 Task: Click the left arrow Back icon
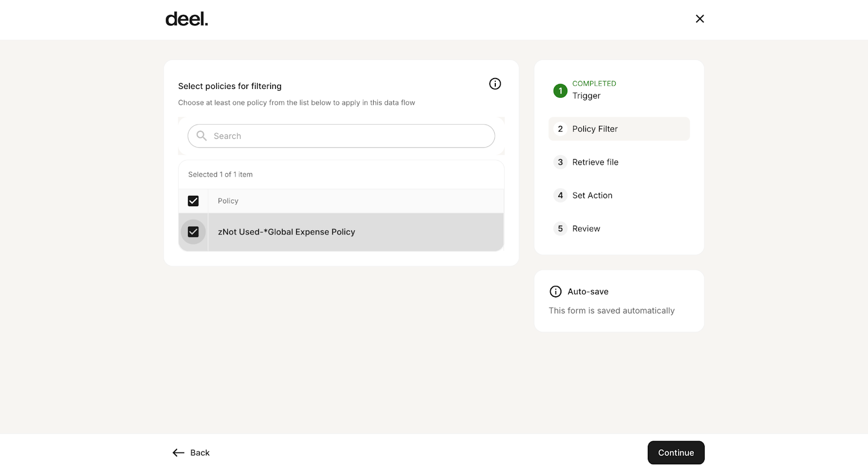(178, 453)
